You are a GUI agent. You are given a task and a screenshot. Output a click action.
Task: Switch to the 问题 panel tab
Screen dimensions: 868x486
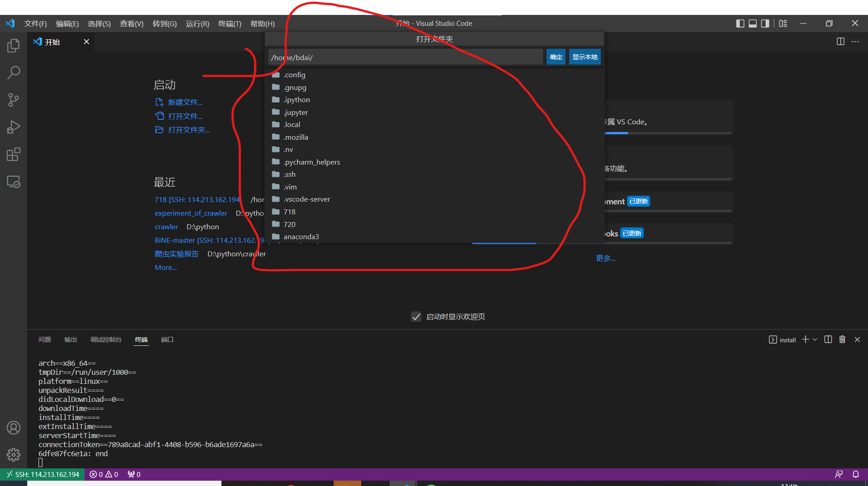coord(45,340)
